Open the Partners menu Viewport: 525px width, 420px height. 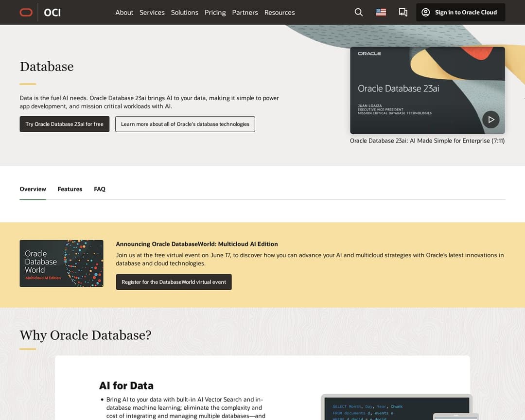click(245, 12)
